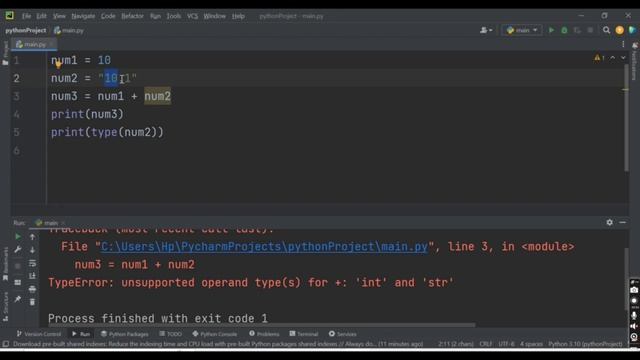Open Search Everywhere magnifier icon
This screenshot has height=360, width=640.
click(x=607, y=30)
